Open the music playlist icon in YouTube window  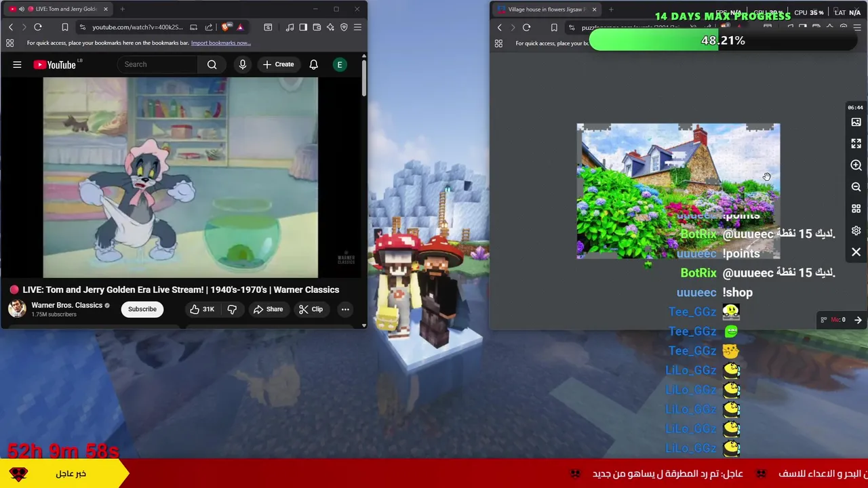click(290, 27)
